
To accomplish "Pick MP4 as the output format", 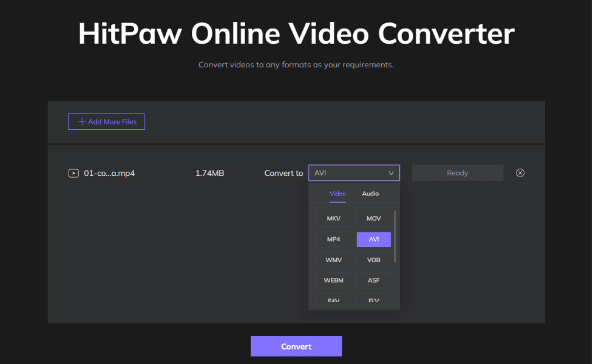I will pyautogui.click(x=333, y=239).
